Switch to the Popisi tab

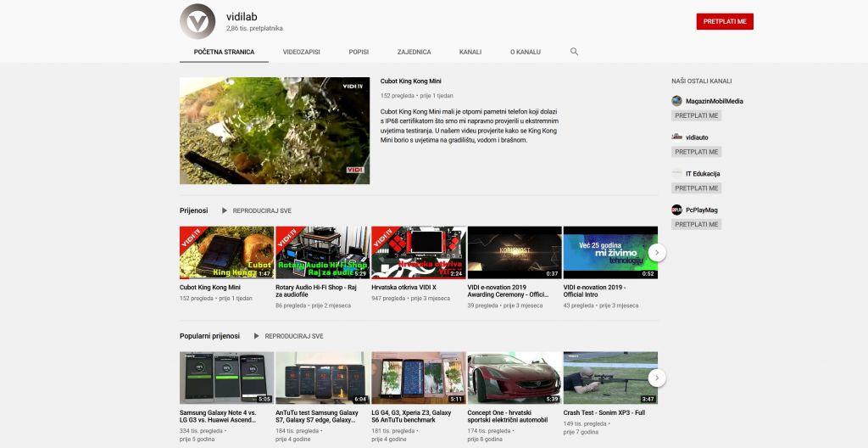(359, 52)
